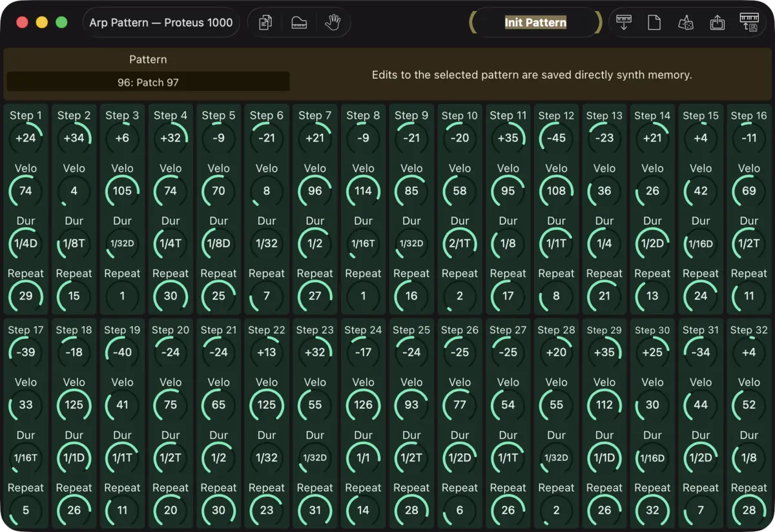This screenshot has height=532, width=775.
Task: Click the receive from synth keyboard icon
Action: coord(623,23)
